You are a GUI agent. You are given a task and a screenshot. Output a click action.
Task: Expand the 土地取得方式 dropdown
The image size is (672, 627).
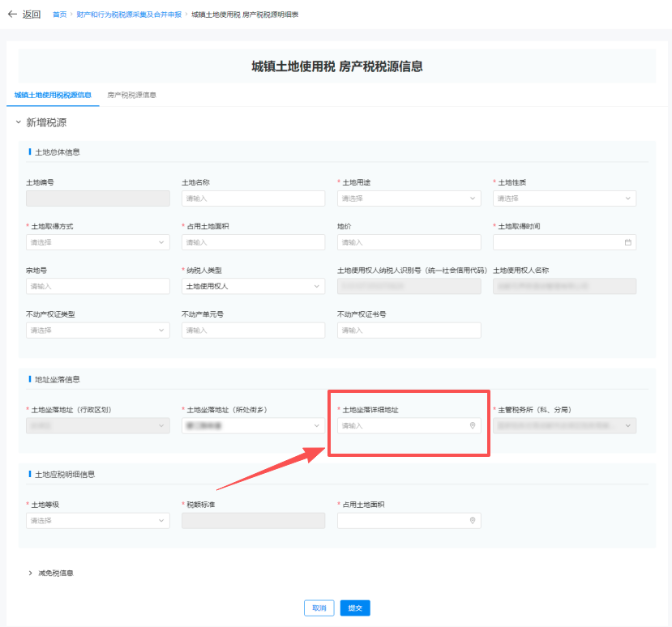[x=97, y=242]
